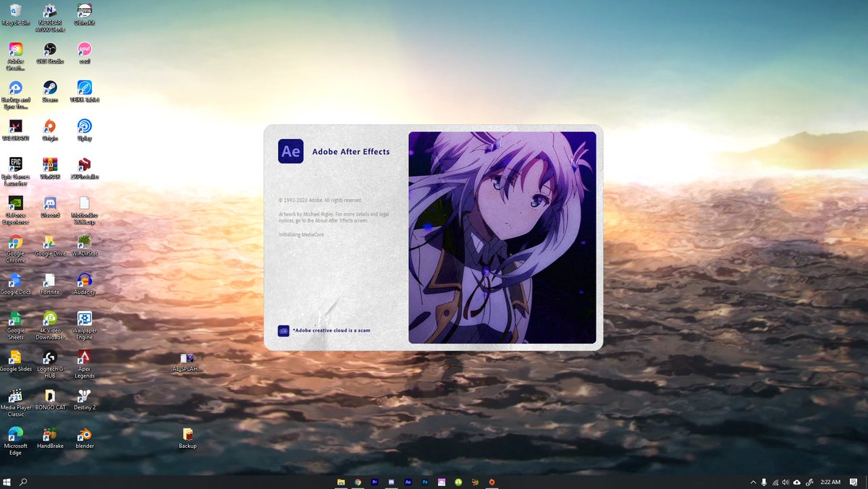Open Premiere Pro from the taskbar
868x489 pixels.
[x=374, y=482]
